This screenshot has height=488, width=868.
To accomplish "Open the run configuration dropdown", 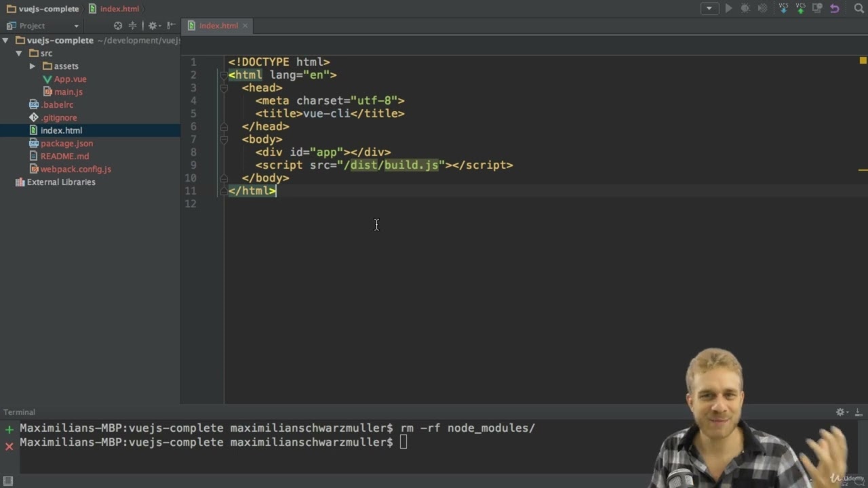I will pyautogui.click(x=709, y=8).
